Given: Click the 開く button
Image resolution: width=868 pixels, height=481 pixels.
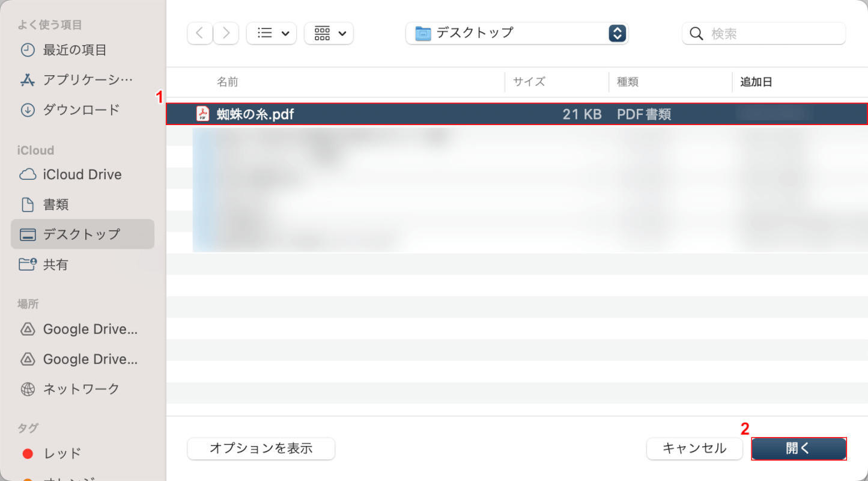Looking at the screenshot, I should (x=799, y=449).
